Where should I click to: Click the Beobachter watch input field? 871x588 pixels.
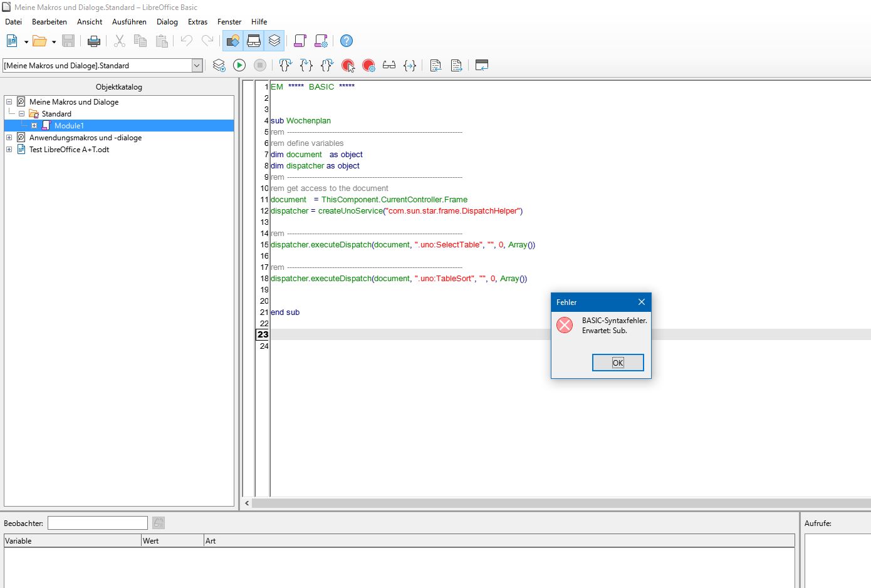[x=98, y=523]
